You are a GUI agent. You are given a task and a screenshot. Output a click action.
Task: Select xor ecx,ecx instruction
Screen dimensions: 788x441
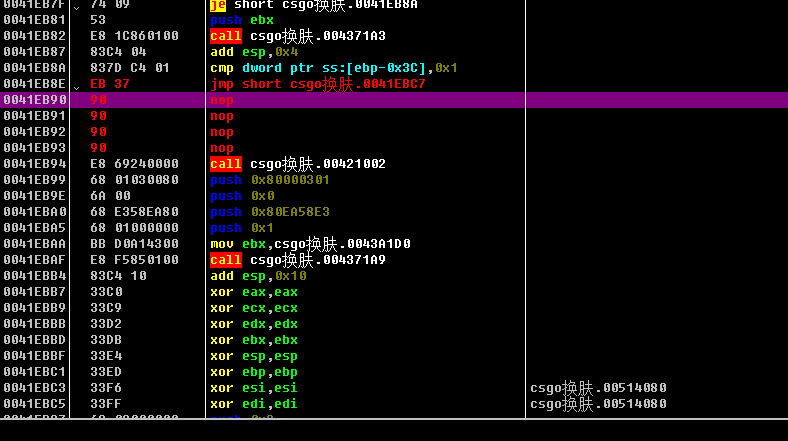(254, 308)
